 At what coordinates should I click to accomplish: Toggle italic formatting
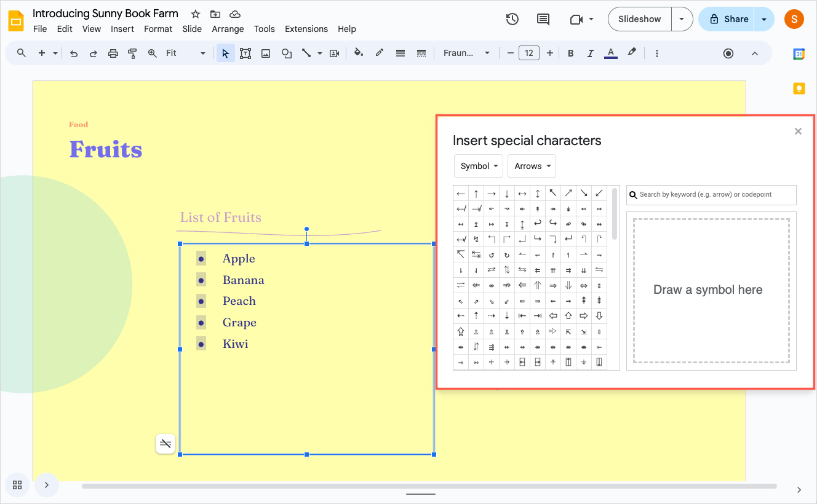[591, 53]
